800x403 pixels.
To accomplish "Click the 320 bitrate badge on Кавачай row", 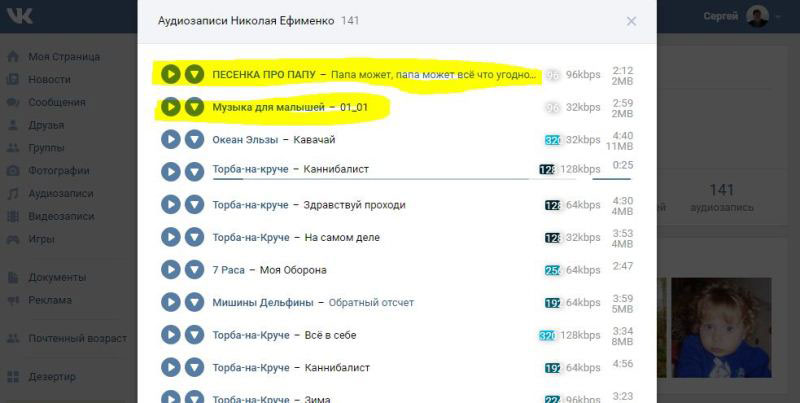I will tap(553, 140).
